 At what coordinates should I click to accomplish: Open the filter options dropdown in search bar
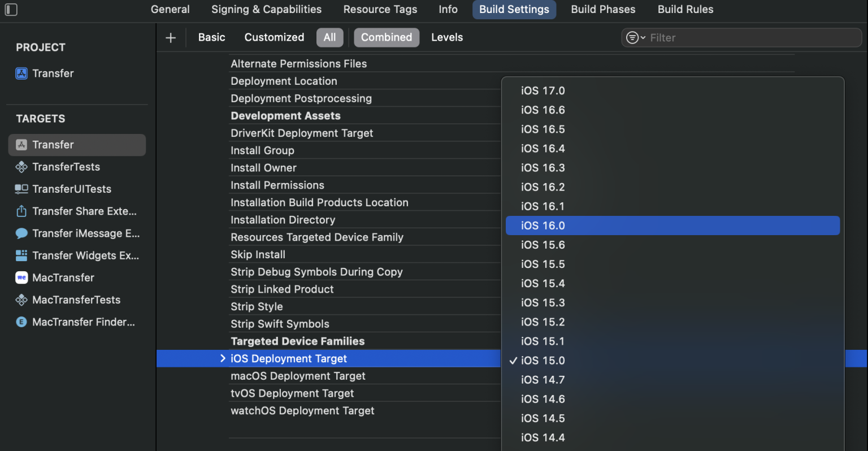point(634,37)
